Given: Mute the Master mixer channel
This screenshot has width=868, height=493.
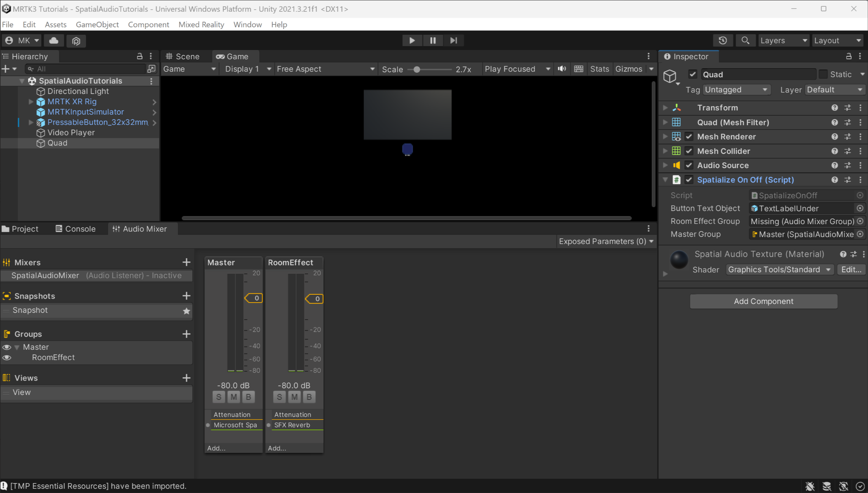Looking at the screenshot, I should [x=233, y=397].
